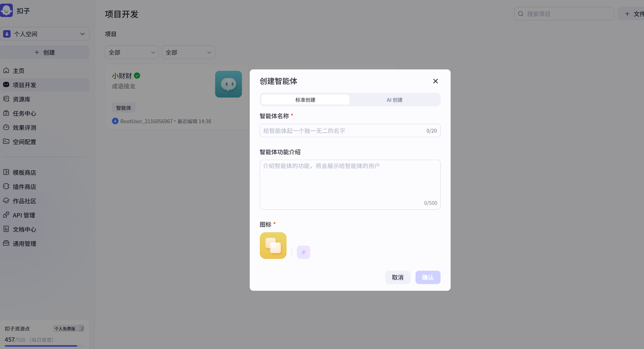Open the 主页 home icon
Image resolution: width=644 pixels, height=349 pixels.
(6, 71)
